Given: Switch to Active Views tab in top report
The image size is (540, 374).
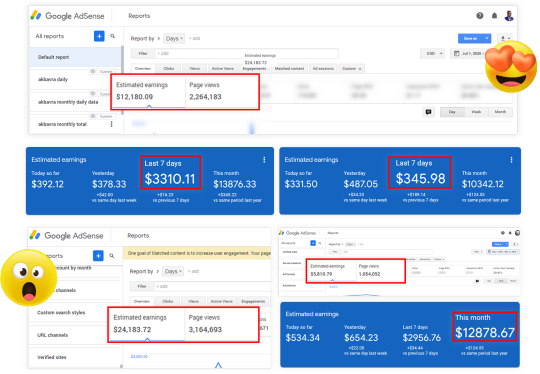Looking at the screenshot, I should tap(223, 69).
